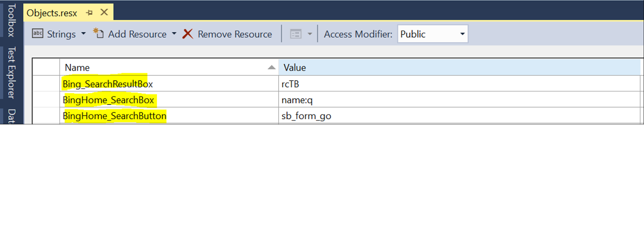Expand the view layout dropdown arrow
This screenshot has width=644, height=229.
tap(310, 34)
